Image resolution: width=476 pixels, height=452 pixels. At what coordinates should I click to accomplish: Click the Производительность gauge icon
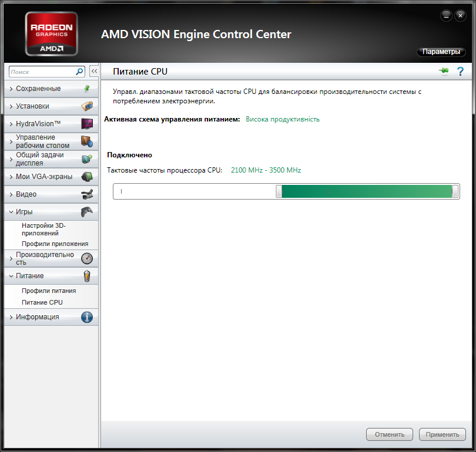tap(87, 258)
